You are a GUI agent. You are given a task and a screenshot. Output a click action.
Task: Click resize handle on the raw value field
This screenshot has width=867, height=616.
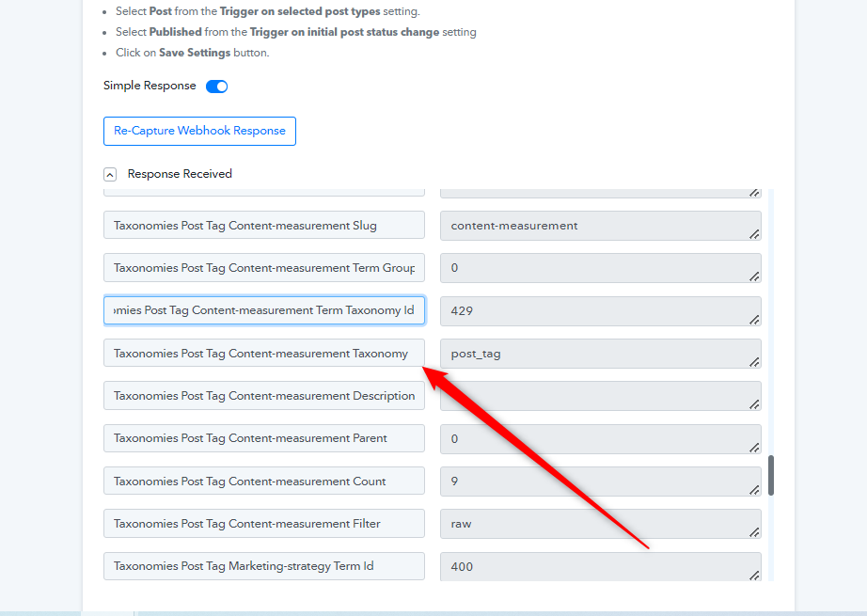754,531
